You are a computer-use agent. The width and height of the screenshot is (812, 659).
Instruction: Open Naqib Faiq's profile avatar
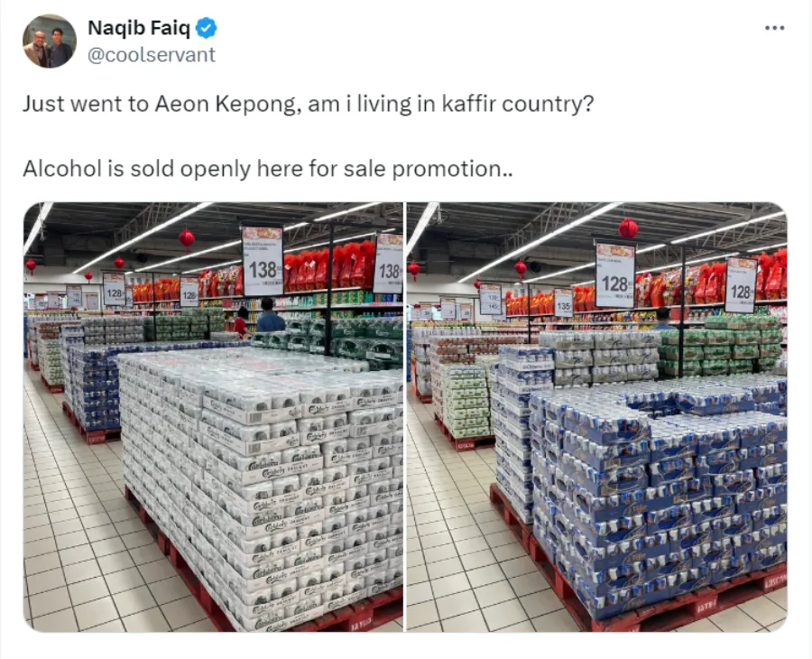tap(49, 41)
